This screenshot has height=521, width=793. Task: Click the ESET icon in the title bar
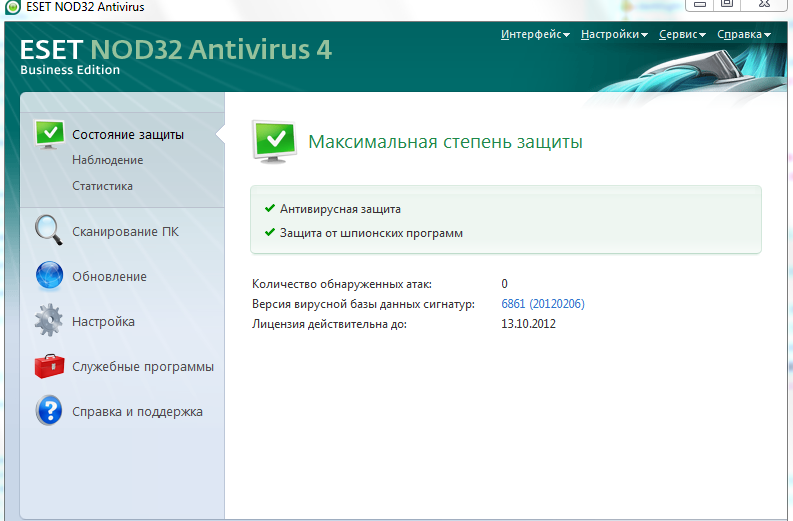coord(12,7)
